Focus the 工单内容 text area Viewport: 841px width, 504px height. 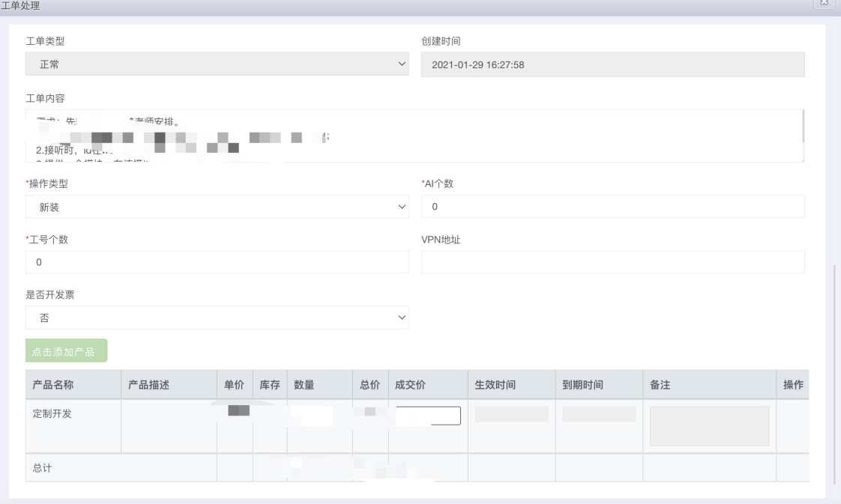(x=412, y=136)
